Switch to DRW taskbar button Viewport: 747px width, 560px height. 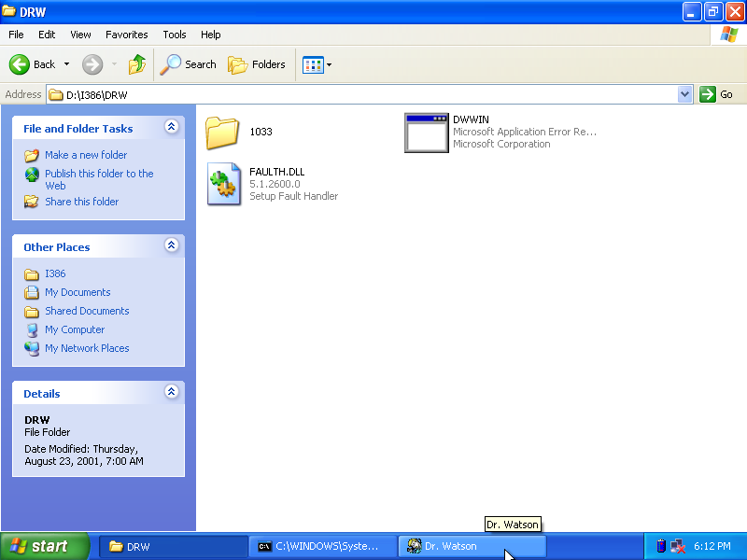pos(173,547)
